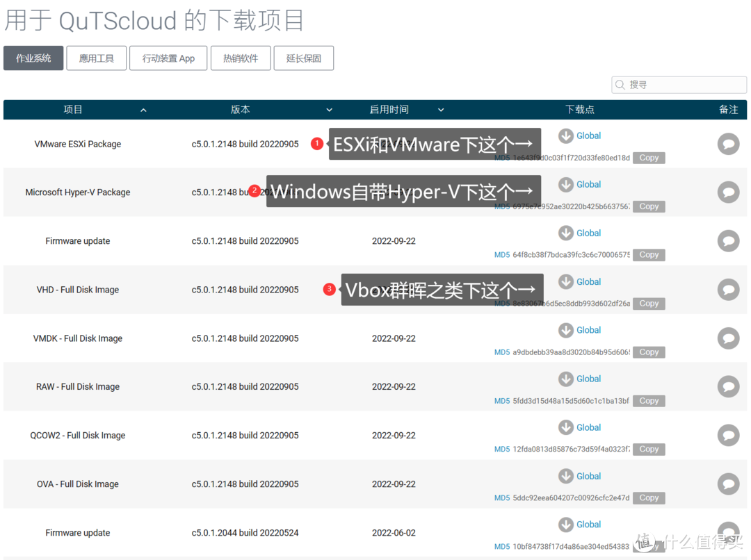Click the VHD - Full Disk Image item name

78,290
